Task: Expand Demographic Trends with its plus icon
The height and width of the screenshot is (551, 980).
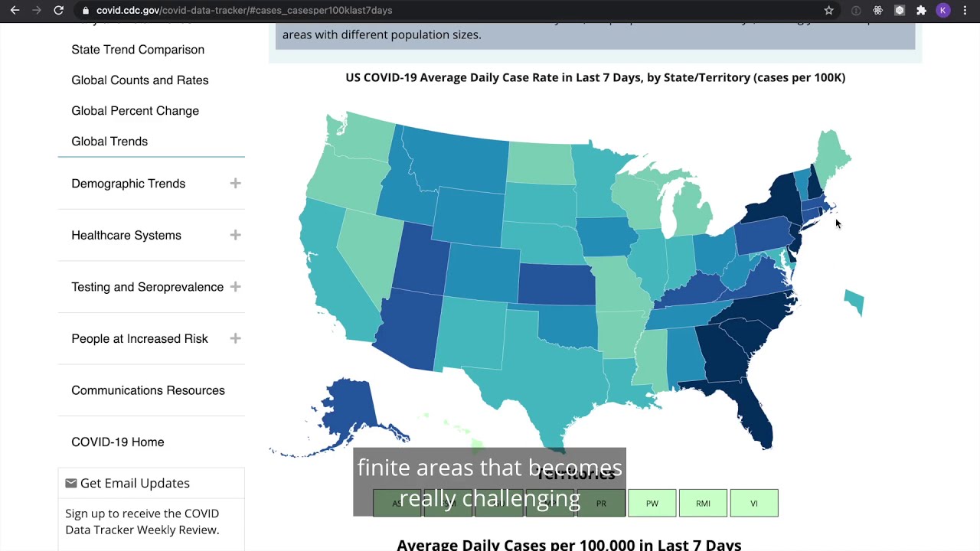Action: coord(235,183)
